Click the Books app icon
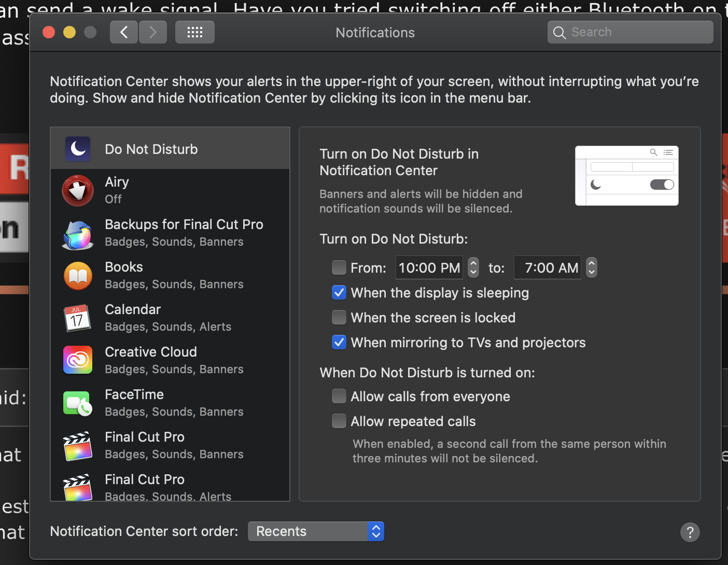 78,276
